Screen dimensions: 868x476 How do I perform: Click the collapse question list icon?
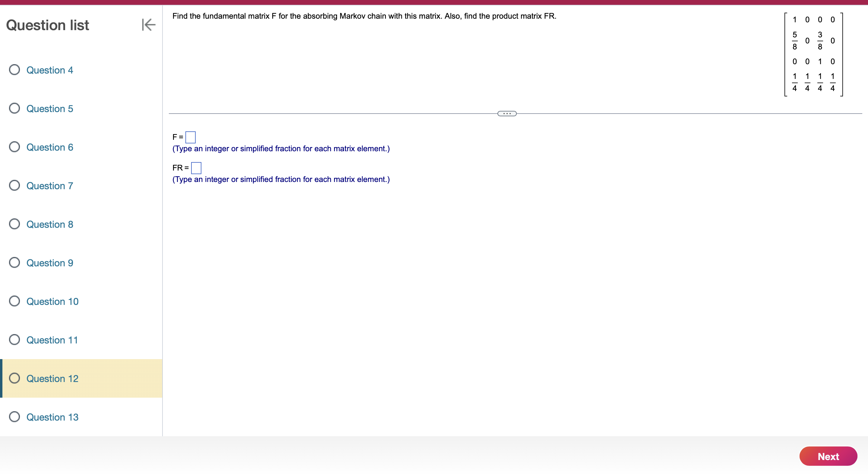coord(149,25)
